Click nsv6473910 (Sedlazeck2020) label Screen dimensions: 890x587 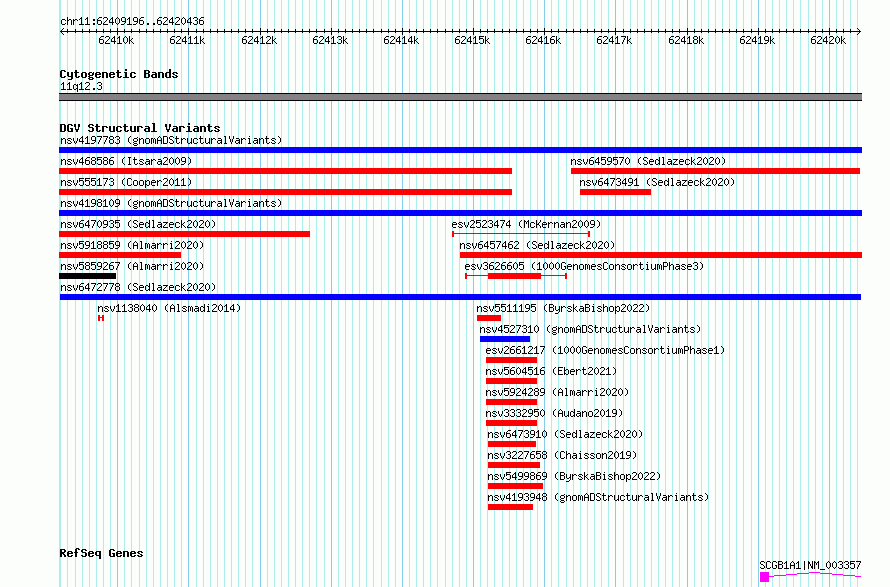pyautogui.click(x=565, y=434)
